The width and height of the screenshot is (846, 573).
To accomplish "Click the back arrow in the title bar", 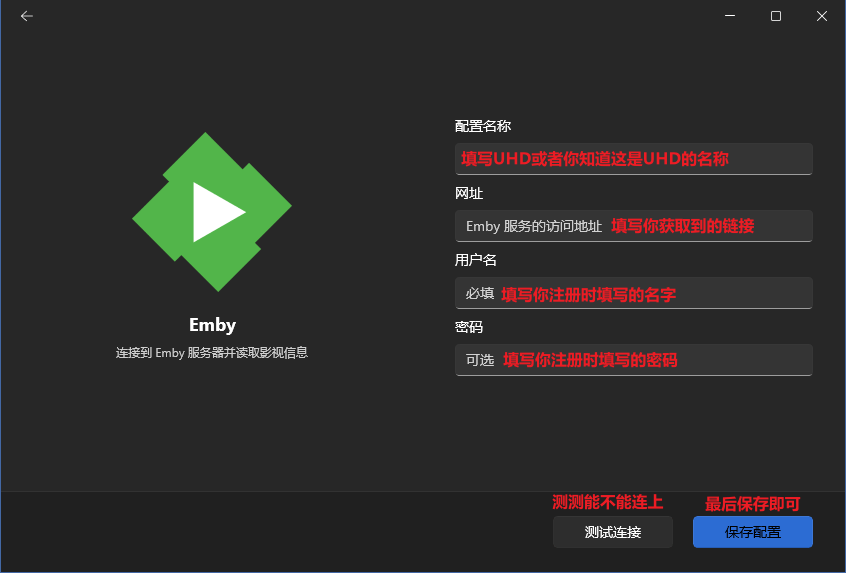I will (x=27, y=16).
